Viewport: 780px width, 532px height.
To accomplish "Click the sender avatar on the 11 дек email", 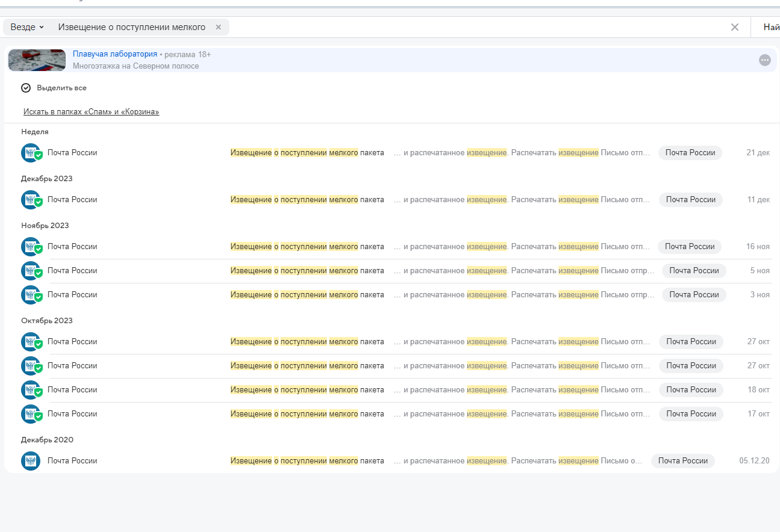I will [x=31, y=200].
